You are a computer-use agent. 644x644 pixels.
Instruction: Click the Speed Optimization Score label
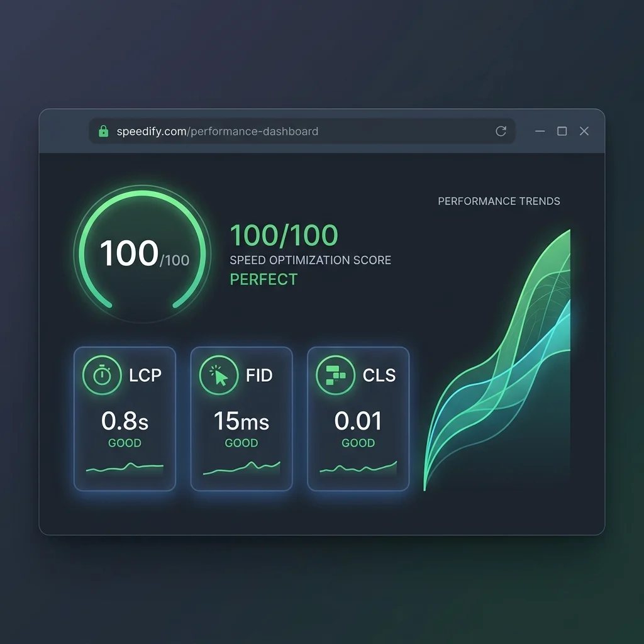point(310,260)
